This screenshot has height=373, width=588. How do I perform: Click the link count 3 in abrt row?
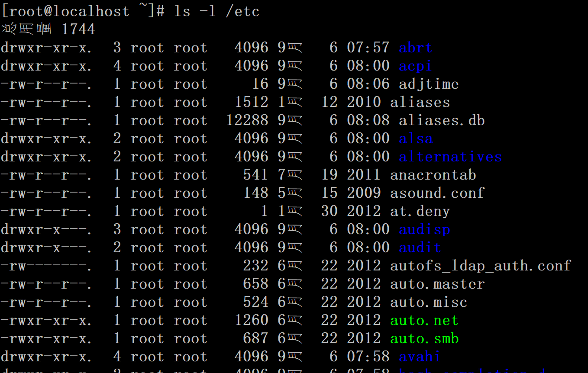click(x=117, y=48)
